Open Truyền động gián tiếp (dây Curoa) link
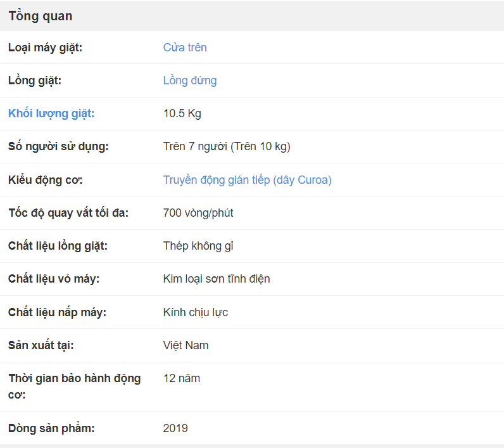This screenshot has height=448, width=504. (247, 180)
